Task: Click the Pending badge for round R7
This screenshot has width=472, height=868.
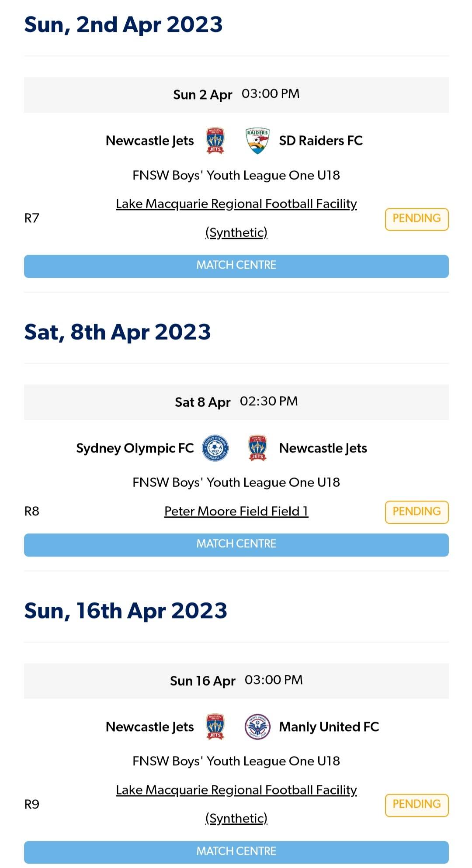Action: pos(416,219)
